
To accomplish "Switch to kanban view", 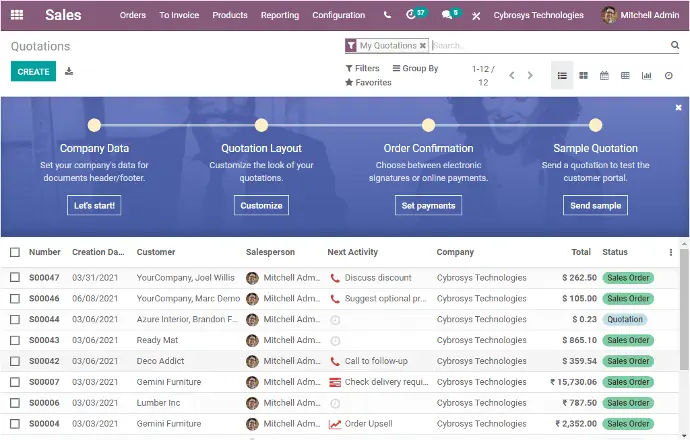I will (583, 75).
